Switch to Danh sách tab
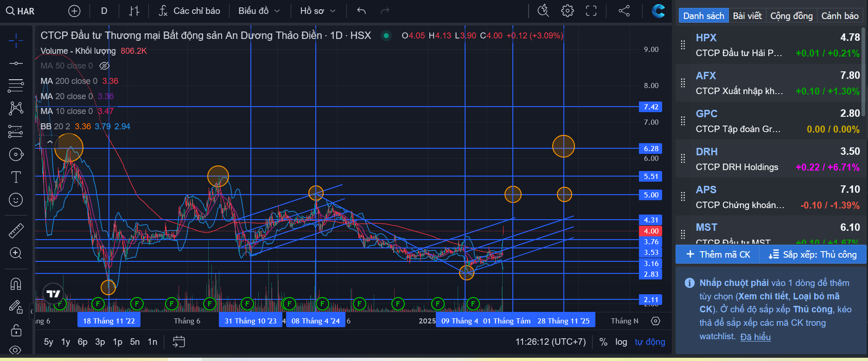 coord(703,16)
